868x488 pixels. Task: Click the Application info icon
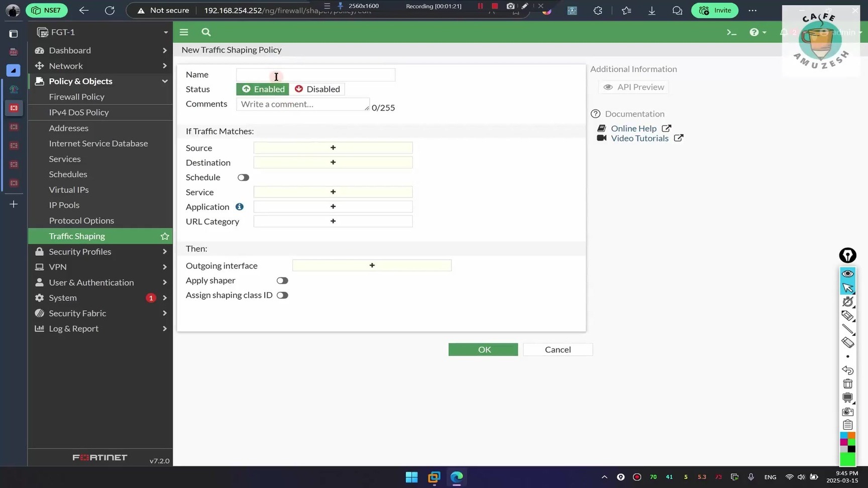coord(240,207)
